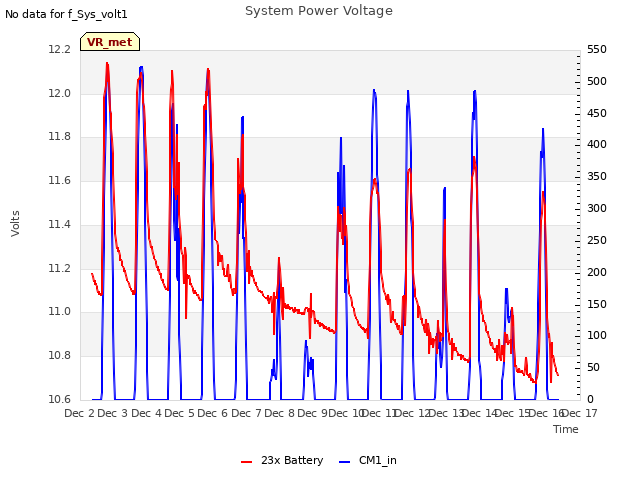Click the Dec 8 date tick label
Screen dimensions: 640x480
(x=280, y=413)
